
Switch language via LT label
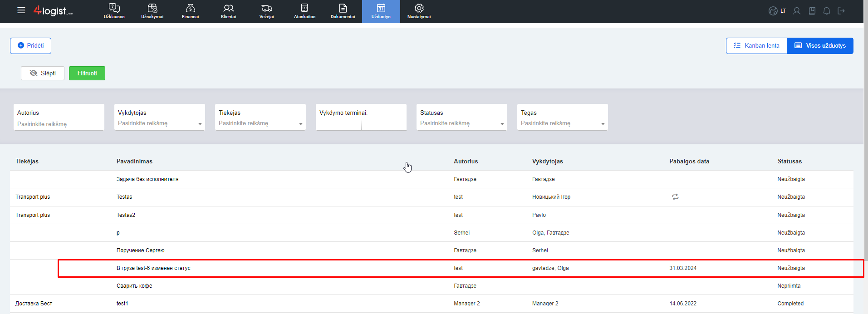tap(783, 11)
